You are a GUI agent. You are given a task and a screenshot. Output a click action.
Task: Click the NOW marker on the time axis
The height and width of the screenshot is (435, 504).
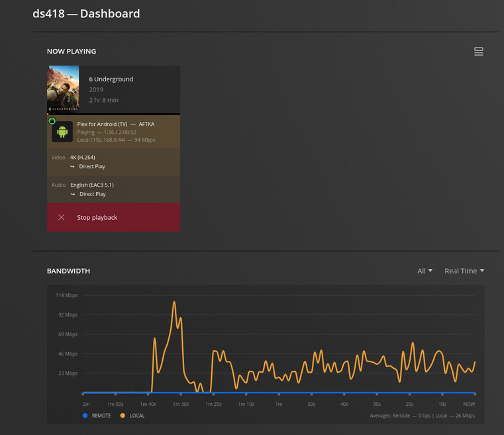pos(469,404)
